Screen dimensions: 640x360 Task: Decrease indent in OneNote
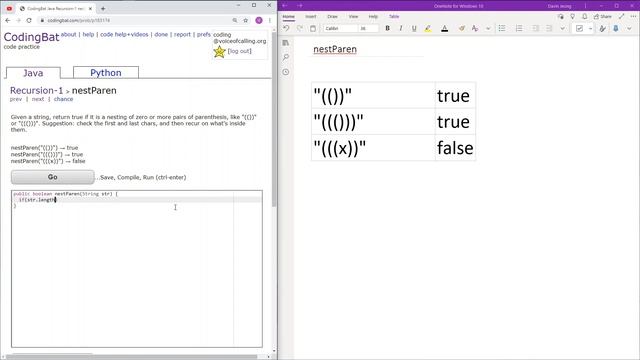pos(536,29)
